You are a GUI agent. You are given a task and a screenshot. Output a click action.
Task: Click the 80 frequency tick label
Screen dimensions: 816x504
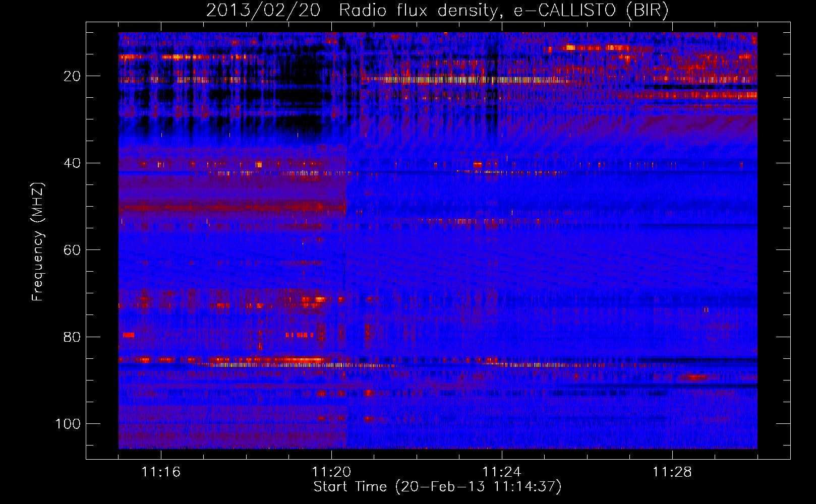[72, 337]
